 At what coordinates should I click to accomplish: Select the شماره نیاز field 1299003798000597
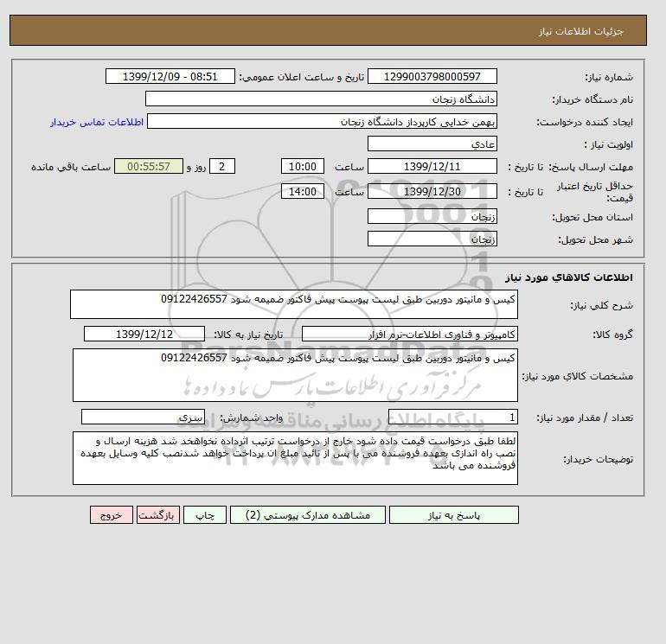pyautogui.click(x=432, y=76)
